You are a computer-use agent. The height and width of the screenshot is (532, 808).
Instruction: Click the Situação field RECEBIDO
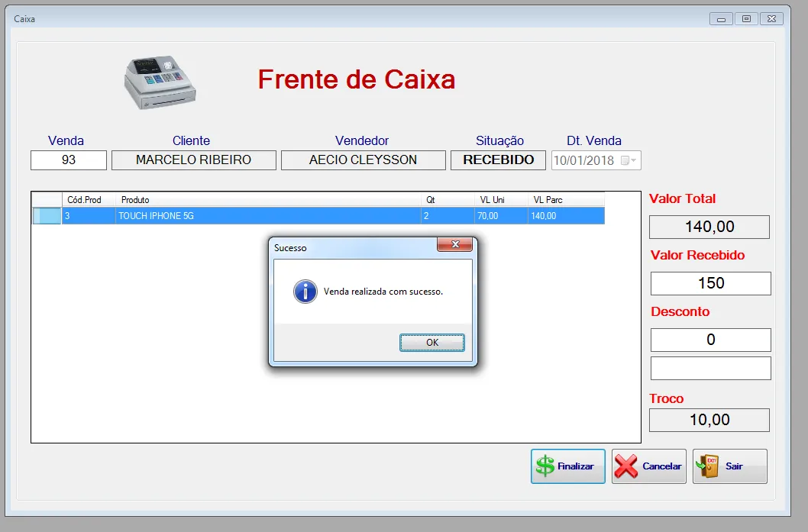point(498,160)
